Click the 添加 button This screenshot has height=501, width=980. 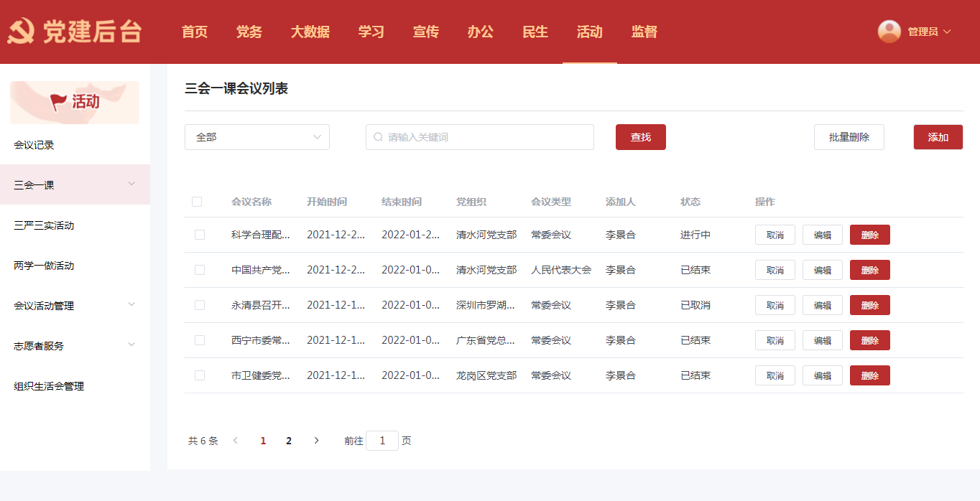pyautogui.click(x=938, y=137)
